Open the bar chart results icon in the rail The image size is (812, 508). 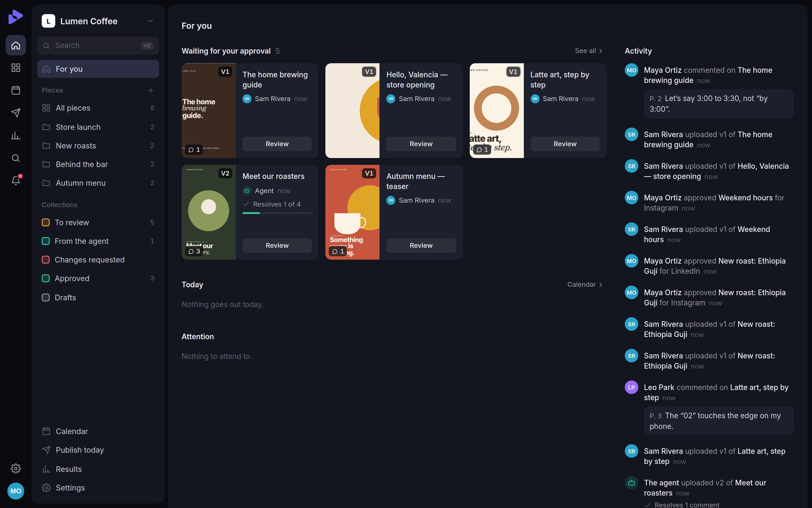click(x=16, y=135)
